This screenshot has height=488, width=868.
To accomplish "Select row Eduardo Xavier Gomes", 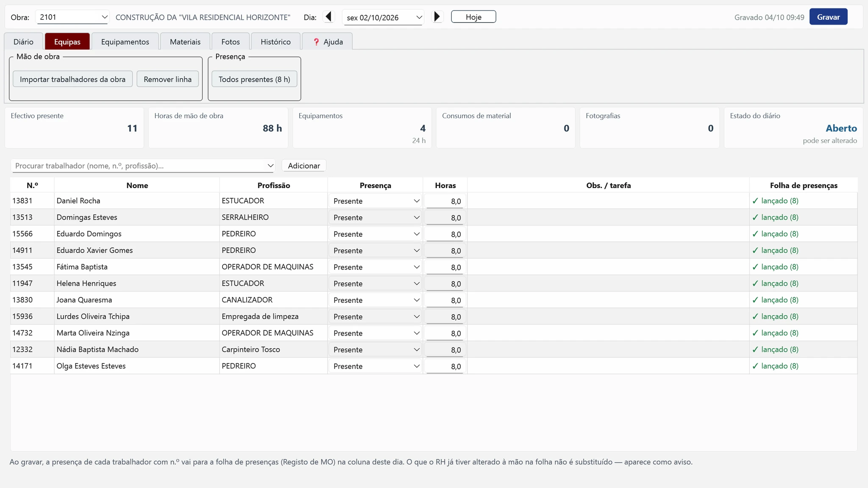I will click(x=434, y=250).
